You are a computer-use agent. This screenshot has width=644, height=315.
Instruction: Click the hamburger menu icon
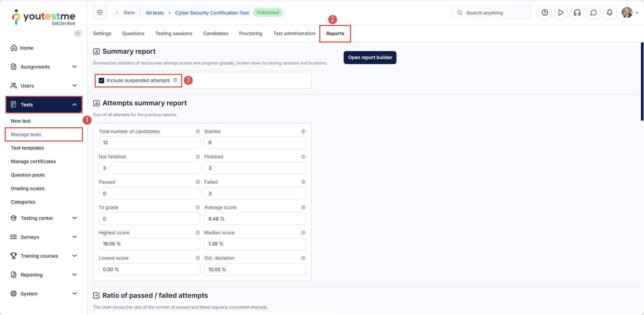point(100,12)
